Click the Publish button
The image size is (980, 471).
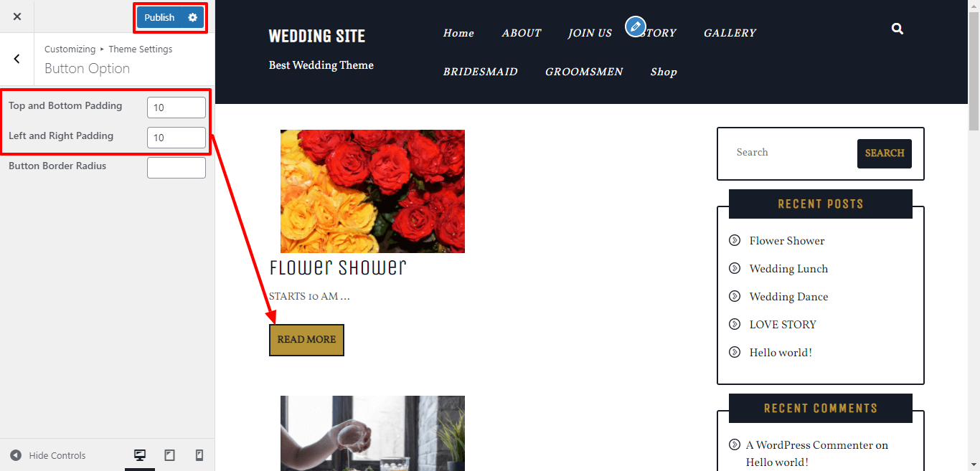[159, 17]
